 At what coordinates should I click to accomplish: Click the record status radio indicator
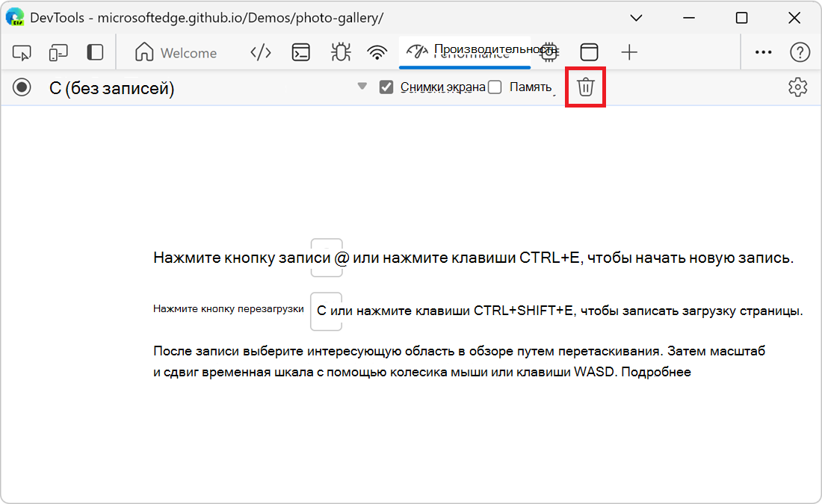22,87
